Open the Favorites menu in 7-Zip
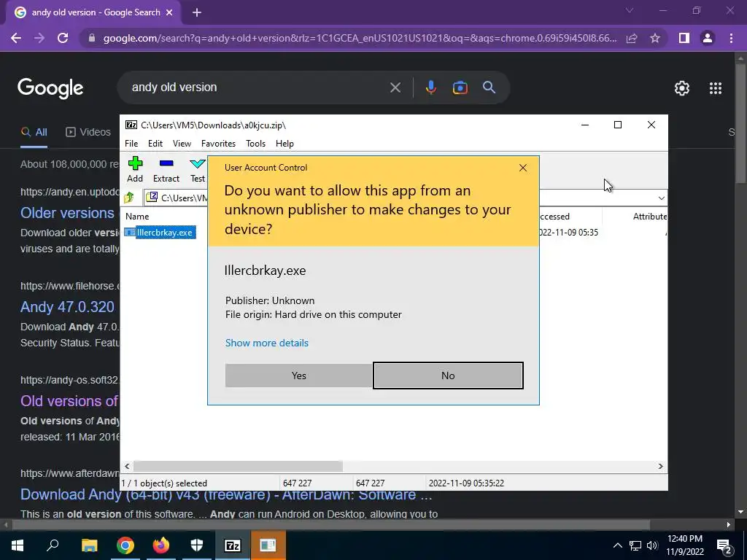The image size is (747, 560). 218,144
